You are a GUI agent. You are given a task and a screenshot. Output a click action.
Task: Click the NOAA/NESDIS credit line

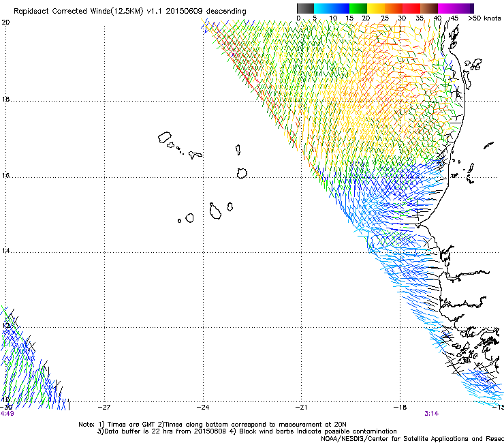point(412,439)
